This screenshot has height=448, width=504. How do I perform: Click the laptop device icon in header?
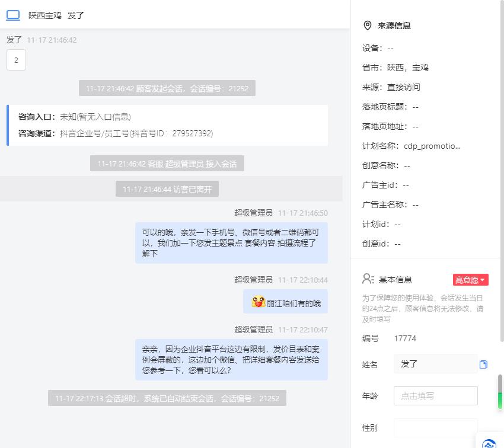pos(13,15)
